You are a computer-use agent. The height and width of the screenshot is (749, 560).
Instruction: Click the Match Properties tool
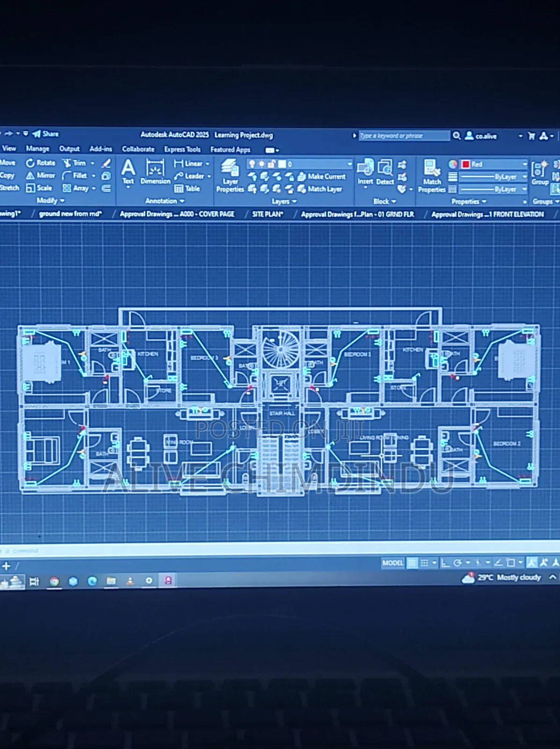pos(432,176)
